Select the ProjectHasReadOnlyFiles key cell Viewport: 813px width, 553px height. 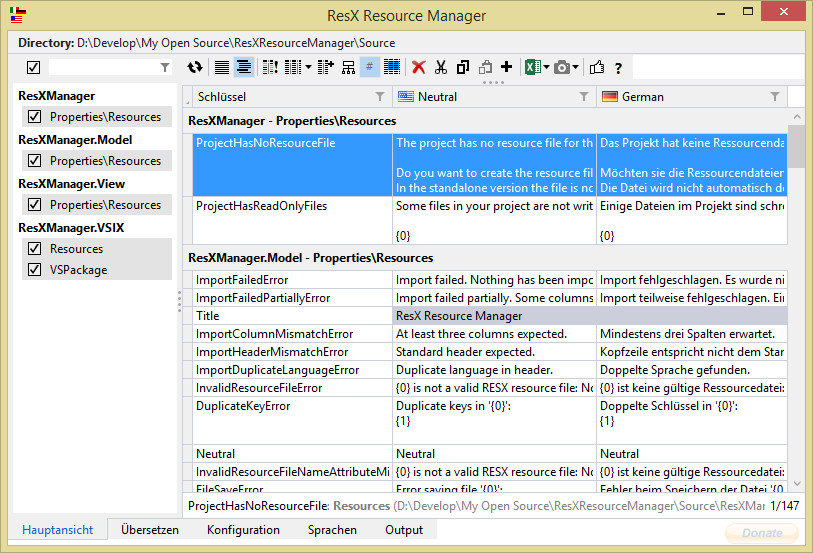[292, 220]
